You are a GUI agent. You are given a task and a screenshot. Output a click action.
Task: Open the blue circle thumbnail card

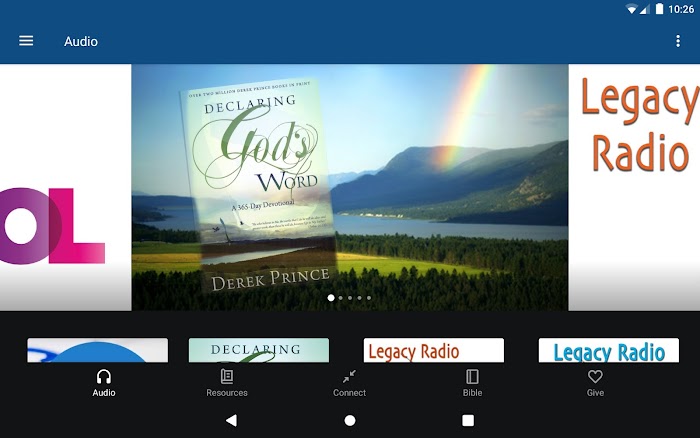98,350
